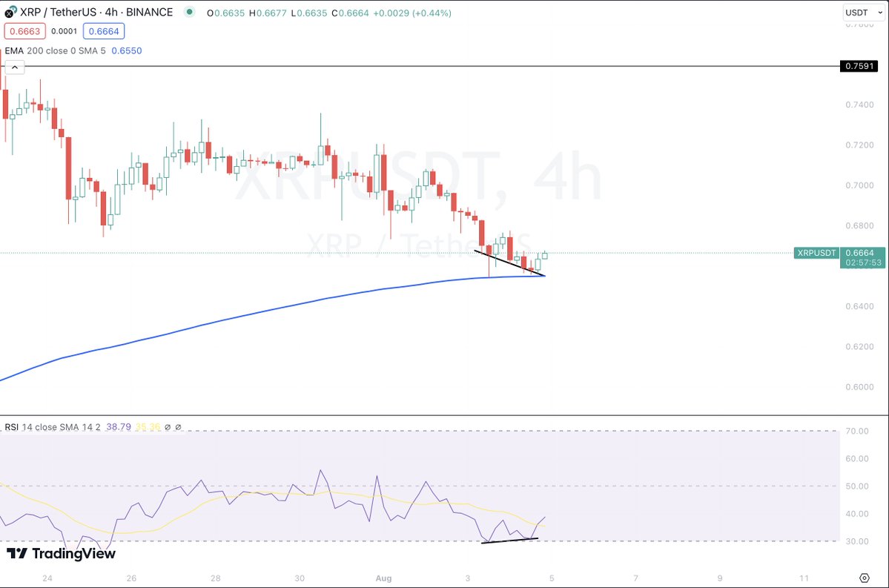
Task: Select the XRP / TetherUS symbol title
Action: tap(96, 12)
